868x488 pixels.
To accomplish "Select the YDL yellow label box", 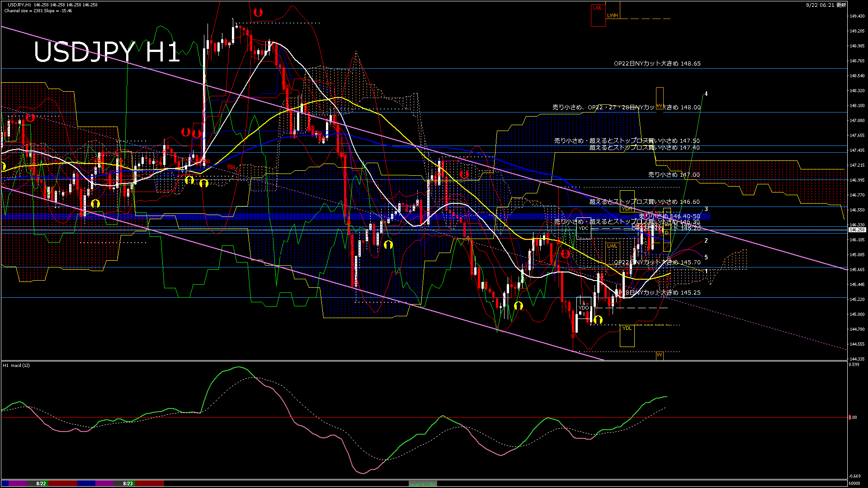I will pos(627,328).
